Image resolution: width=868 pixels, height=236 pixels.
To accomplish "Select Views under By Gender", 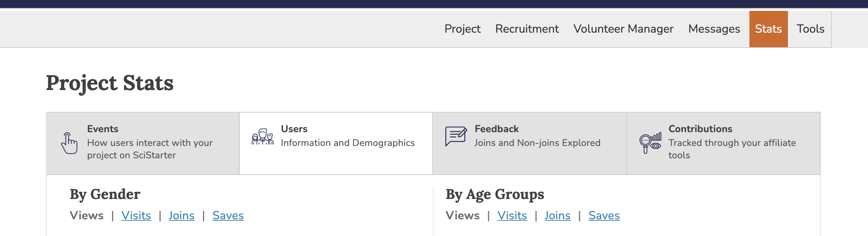I will [87, 215].
